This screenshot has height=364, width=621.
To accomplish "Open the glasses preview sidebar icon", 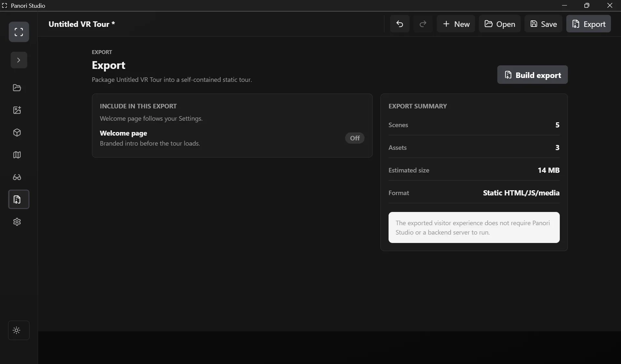I will click(x=17, y=177).
